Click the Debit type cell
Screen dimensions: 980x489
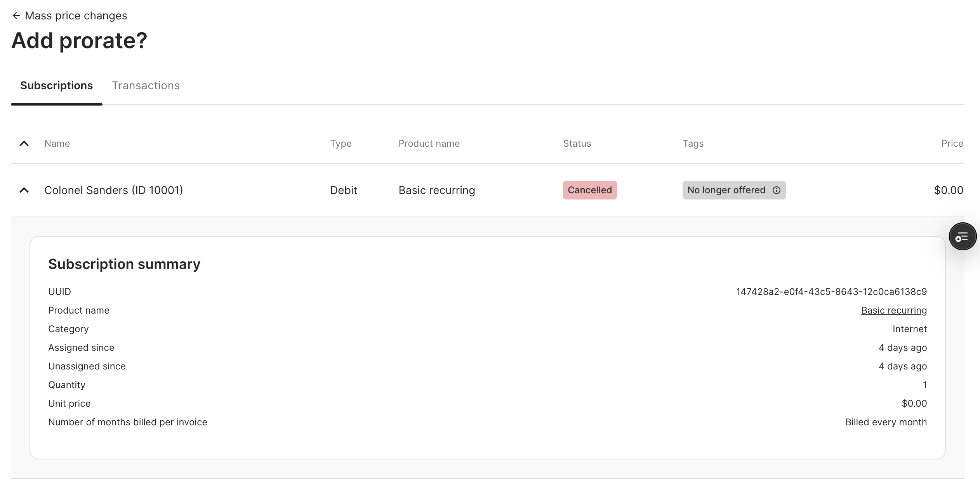pyautogui.click(x=344, y=190)
